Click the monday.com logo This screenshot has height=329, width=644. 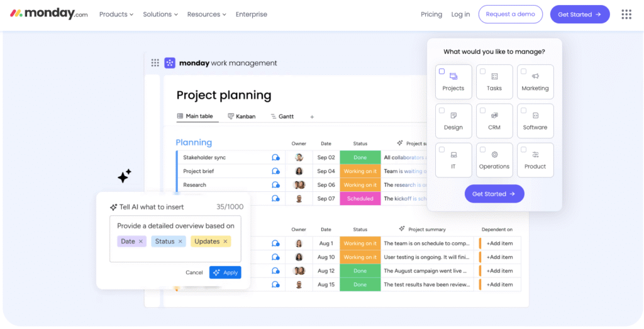(49, 14)
